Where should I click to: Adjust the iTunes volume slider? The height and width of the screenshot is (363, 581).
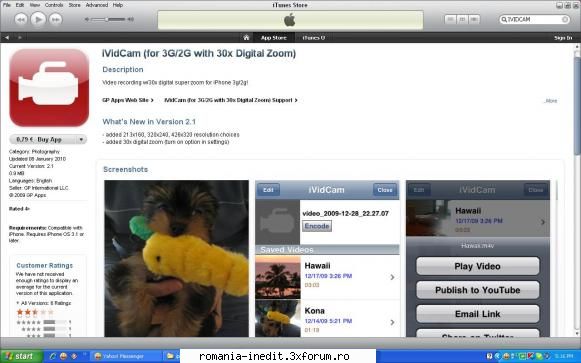(x=109, y=19)
